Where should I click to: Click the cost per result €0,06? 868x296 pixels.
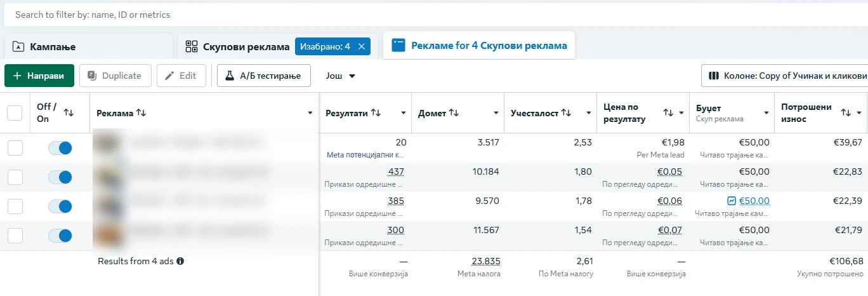[671, 201]
